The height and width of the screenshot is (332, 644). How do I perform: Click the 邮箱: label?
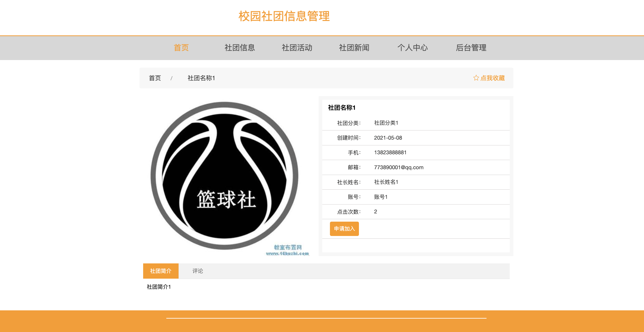(354, 167)
